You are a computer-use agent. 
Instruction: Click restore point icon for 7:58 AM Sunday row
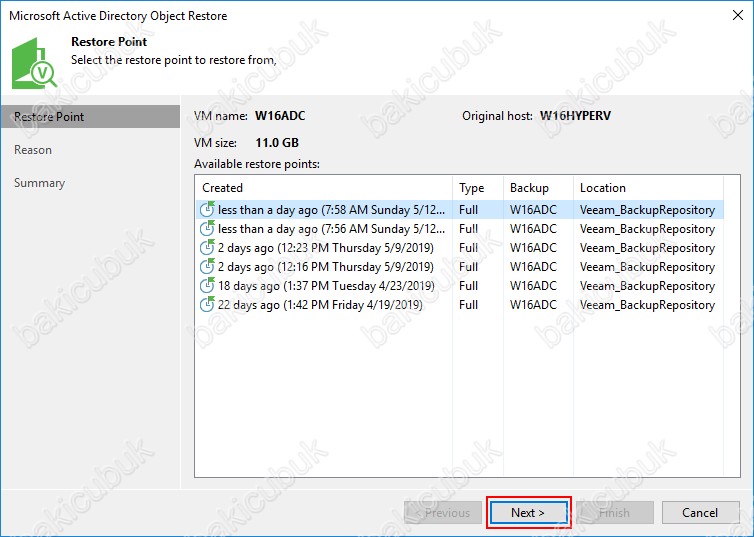tap(207, 210)
